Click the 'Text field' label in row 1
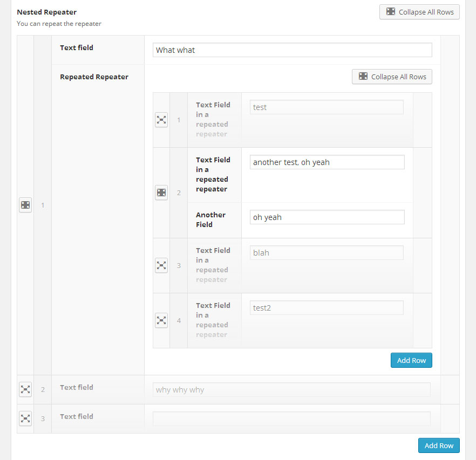476x460 pixels. (77, 47)
